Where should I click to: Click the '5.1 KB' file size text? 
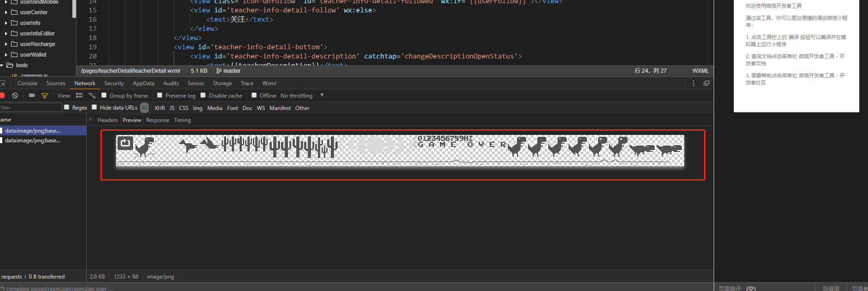tap(199, 71)
